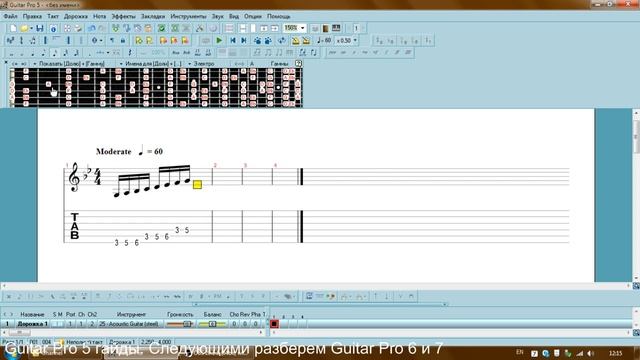Screen dimensions: 640x360
Task: Open the folder icon's dropdown arrow
Action: click(x=31, y=28)
